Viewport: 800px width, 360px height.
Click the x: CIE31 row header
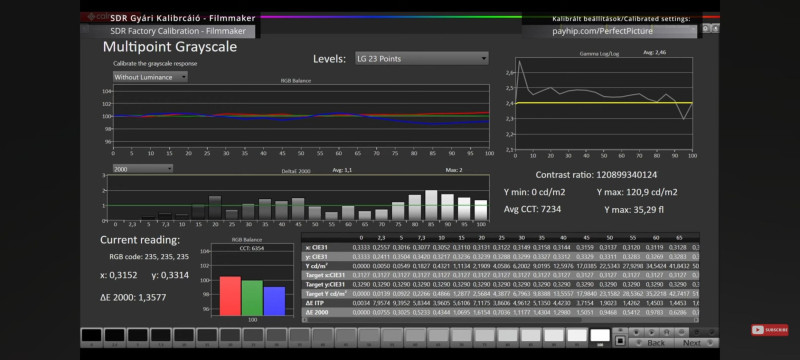click(x=317, y=247)
